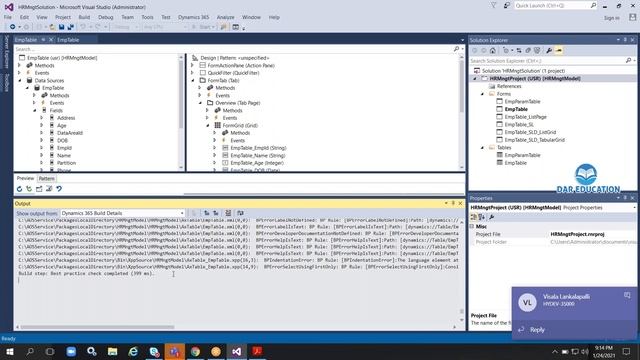Click the Navigate Backward toolbar icon
The height and width of the screenshot is (360, 640).
pos(13,27)
